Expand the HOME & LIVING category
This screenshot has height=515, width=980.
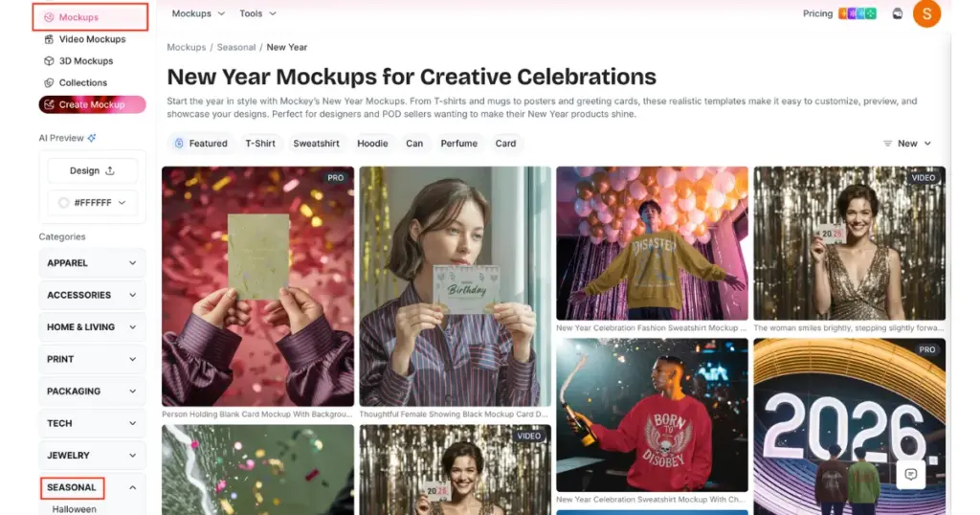92,326
